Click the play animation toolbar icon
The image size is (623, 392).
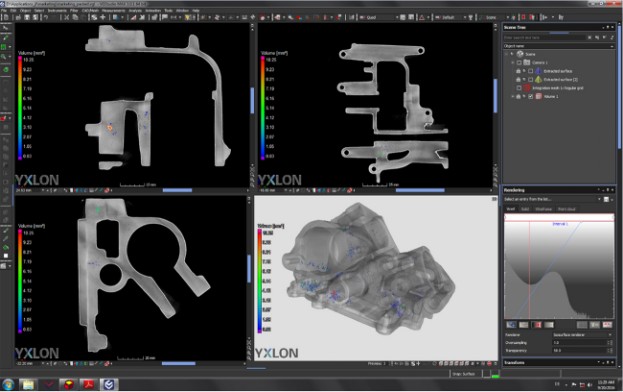coord(544,17)
